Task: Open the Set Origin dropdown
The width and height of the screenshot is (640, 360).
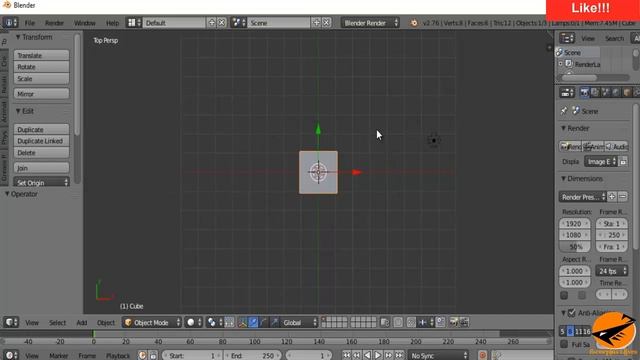Action: 41,182
